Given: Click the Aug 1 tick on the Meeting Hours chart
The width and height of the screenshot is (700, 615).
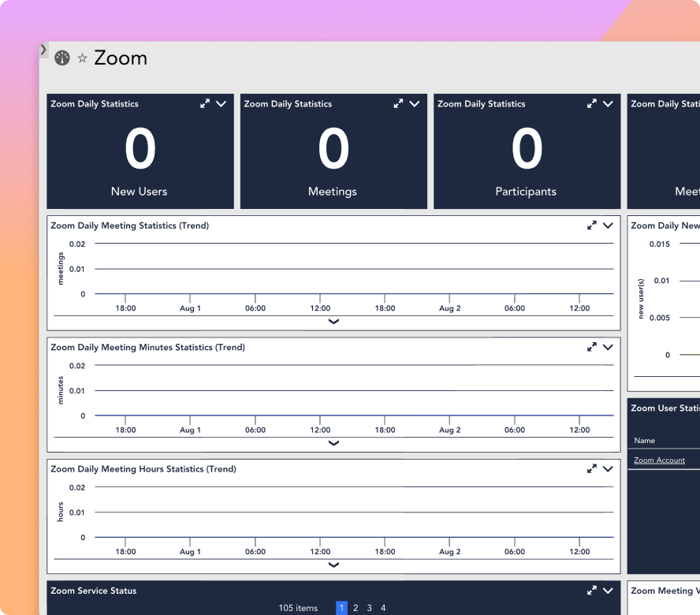Looking at the screenshot, I should pos(190,552).
